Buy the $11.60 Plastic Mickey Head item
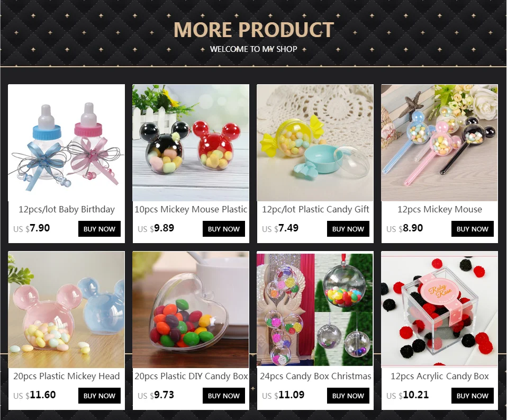 (x=99, y=396)
